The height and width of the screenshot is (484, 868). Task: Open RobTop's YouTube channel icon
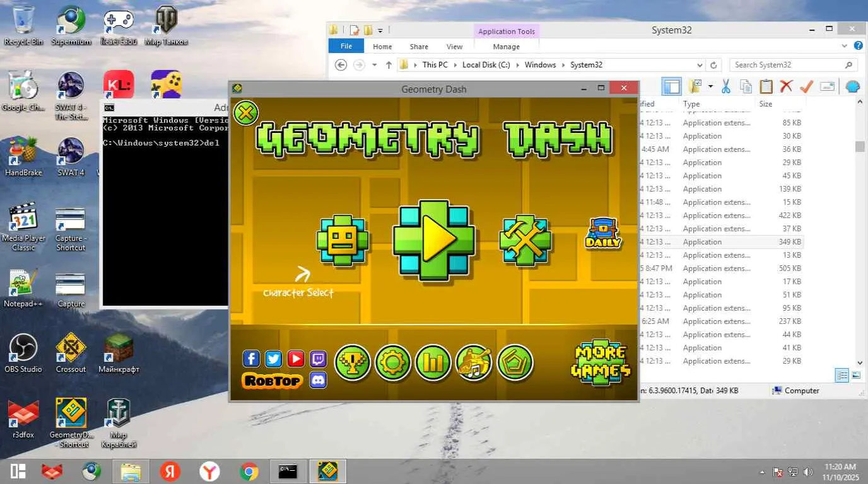pyautogui.click(x=296, y=359)
